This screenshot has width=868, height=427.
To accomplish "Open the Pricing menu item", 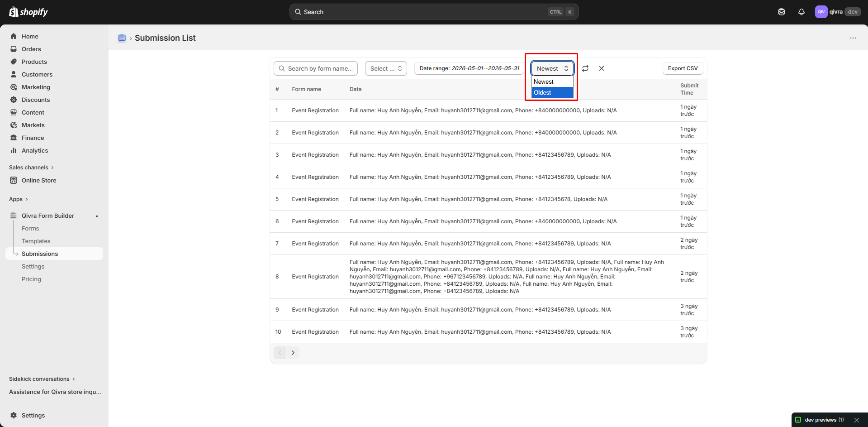I will [x=31, y=279].
